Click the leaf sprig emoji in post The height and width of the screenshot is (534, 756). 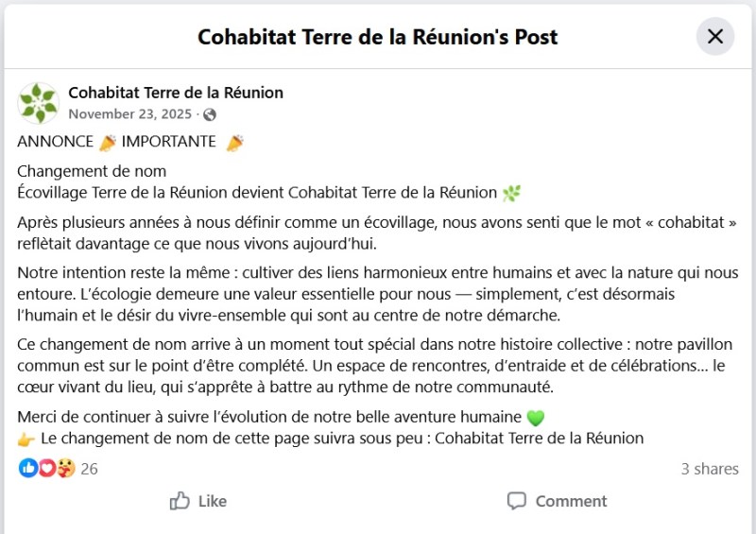(x=511, y=193)
